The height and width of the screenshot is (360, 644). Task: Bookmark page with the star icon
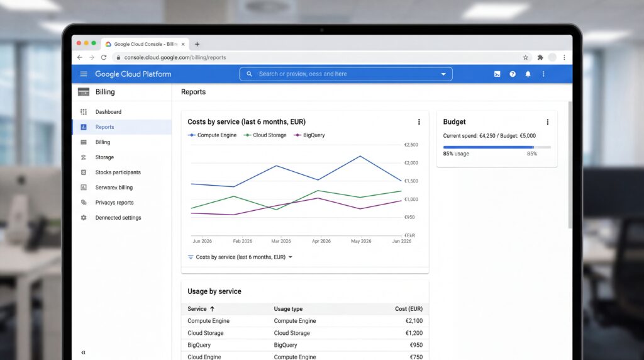coord(525,57)
